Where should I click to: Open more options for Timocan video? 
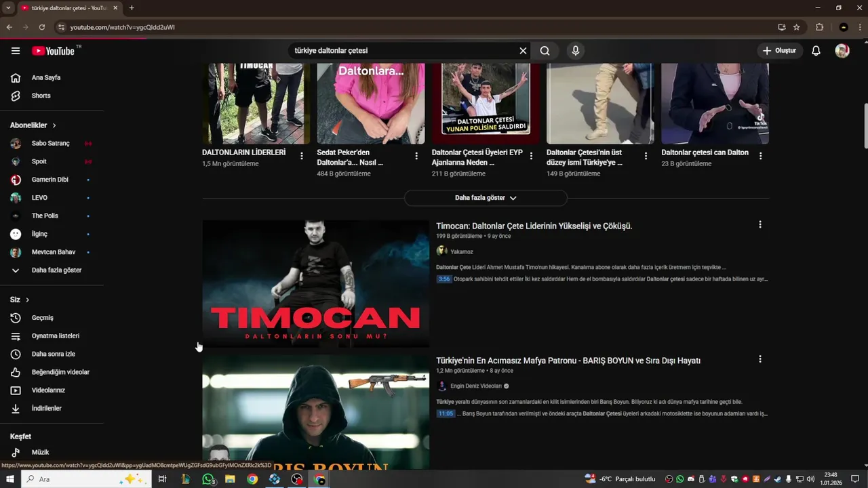click(x=760, y=224)
